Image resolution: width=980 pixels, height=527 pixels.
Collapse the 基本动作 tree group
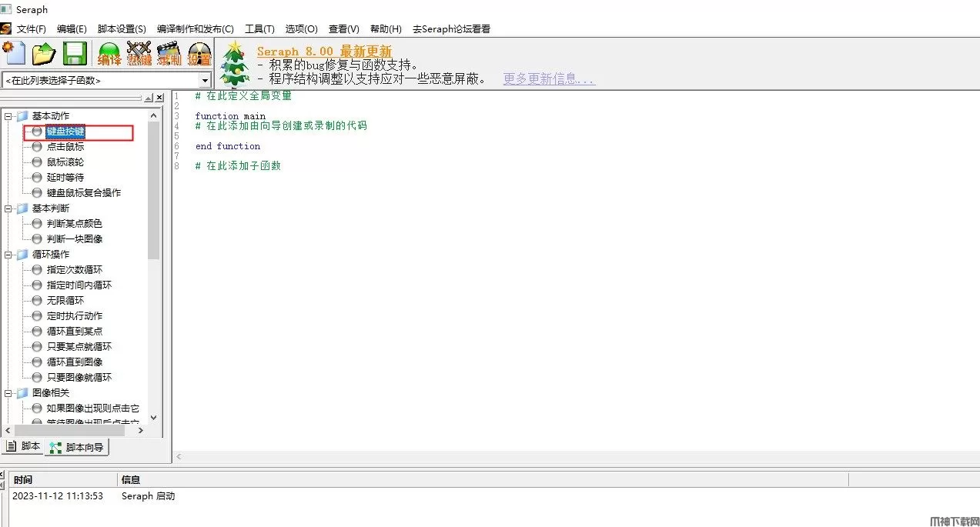click(x=8, y=116)
